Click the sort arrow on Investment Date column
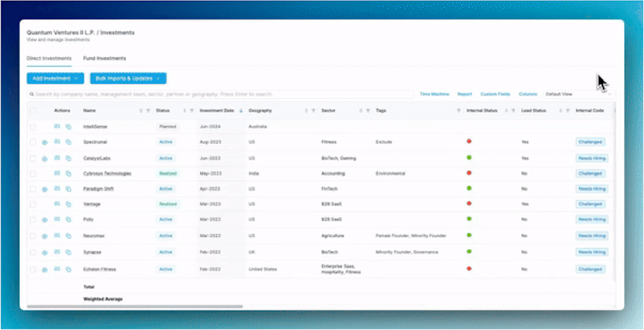The image size is (644, 330). pos(240,111)
